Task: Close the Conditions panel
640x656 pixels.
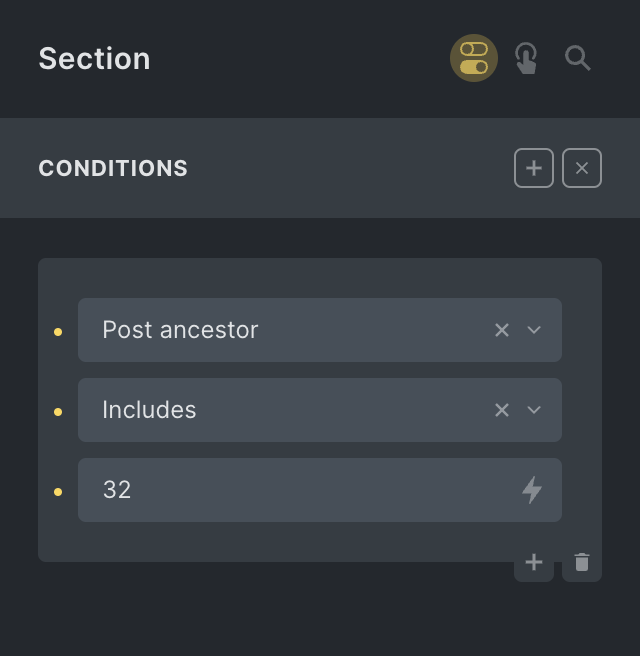Action: [x=582, y=168]
